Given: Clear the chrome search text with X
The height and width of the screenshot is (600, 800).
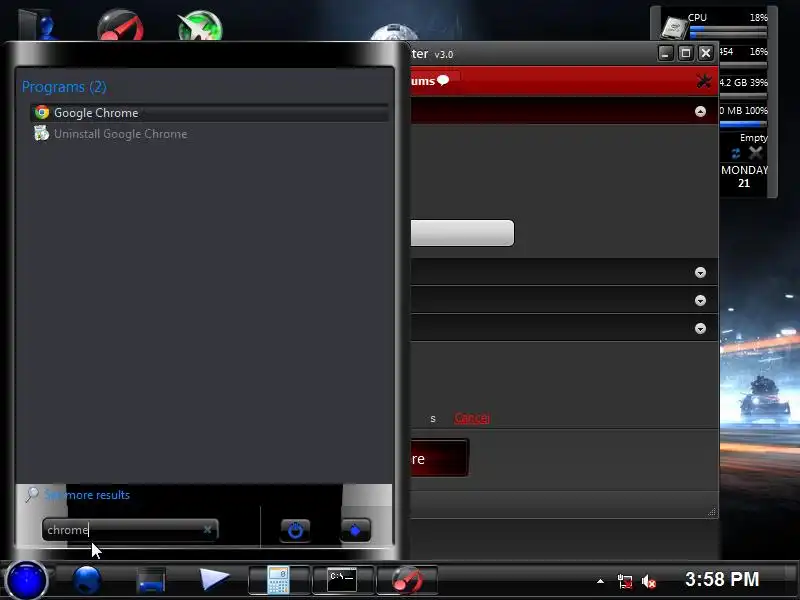Looking at the screenshot, I should click(207, 530).
